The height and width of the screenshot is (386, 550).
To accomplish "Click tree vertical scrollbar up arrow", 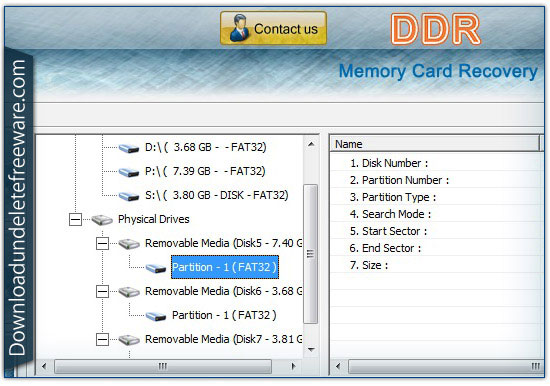I will tap(311, 144).
